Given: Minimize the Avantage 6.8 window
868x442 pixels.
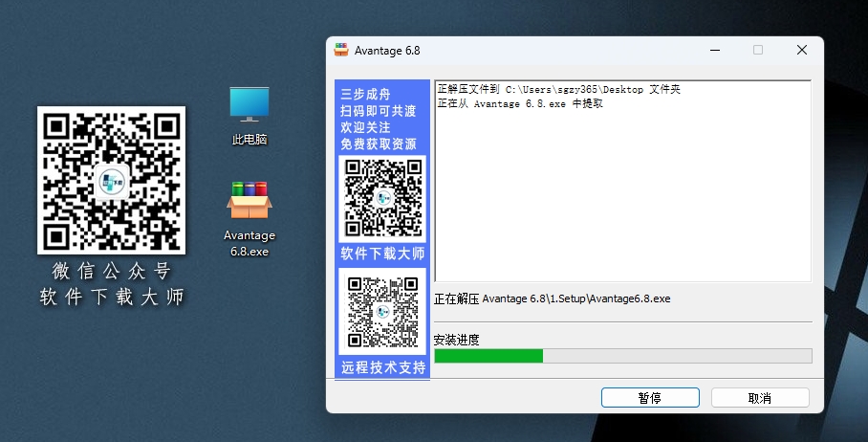Looking at the screenshot, I should click(x=715, y=50).
